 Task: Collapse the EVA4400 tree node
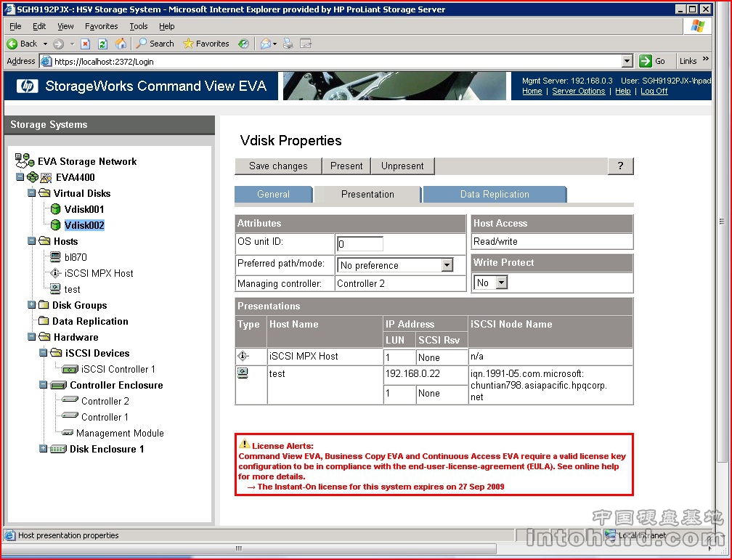[x=20, y=177]
